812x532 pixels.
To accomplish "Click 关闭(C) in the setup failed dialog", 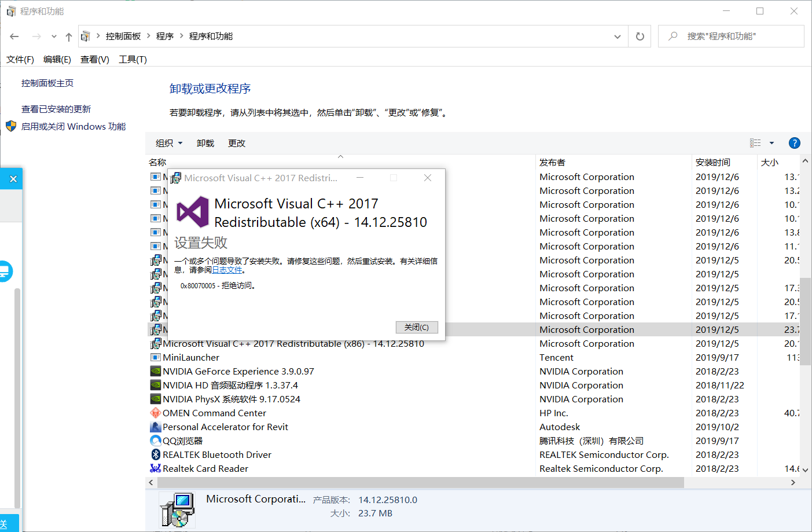I will [417, 328].
